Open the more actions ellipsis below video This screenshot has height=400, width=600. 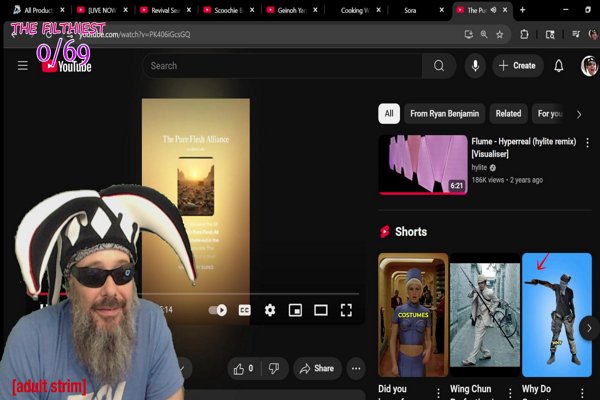pyautogui.click(x=356, y=368)
